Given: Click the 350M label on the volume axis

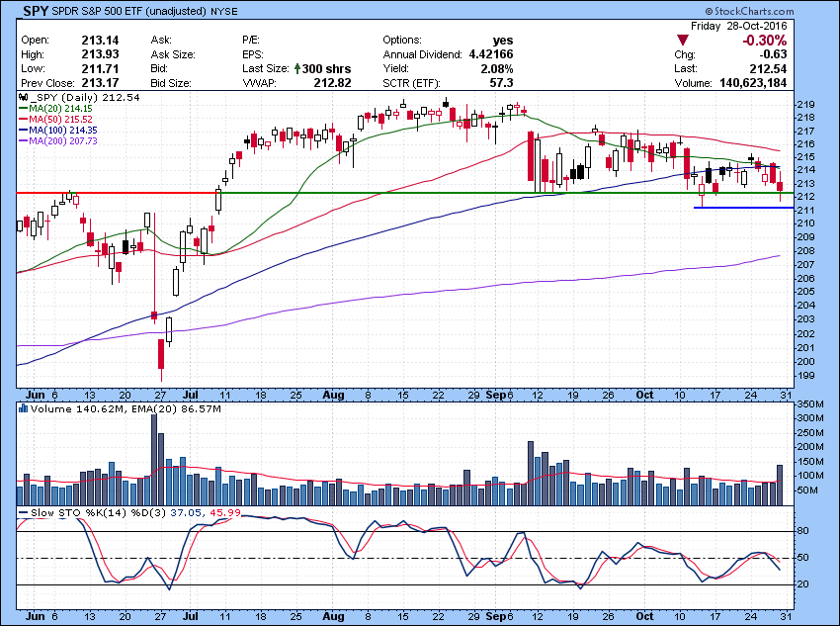Looking at the screenshot, I should click(810, 404).
